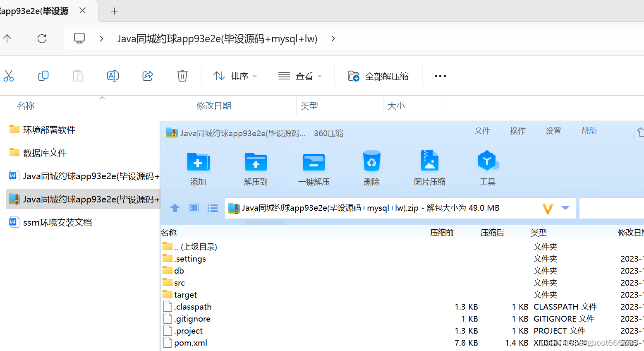The image size is (644, 351).
Task: Select the Java同城约球 Word document
Action: click(x=84, y=176)
